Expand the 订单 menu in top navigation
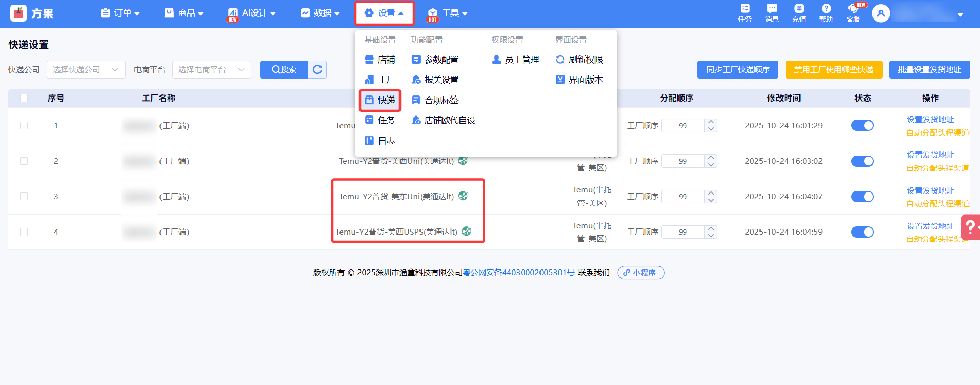Viewport: 980px width, 385px height. [121, 13]
